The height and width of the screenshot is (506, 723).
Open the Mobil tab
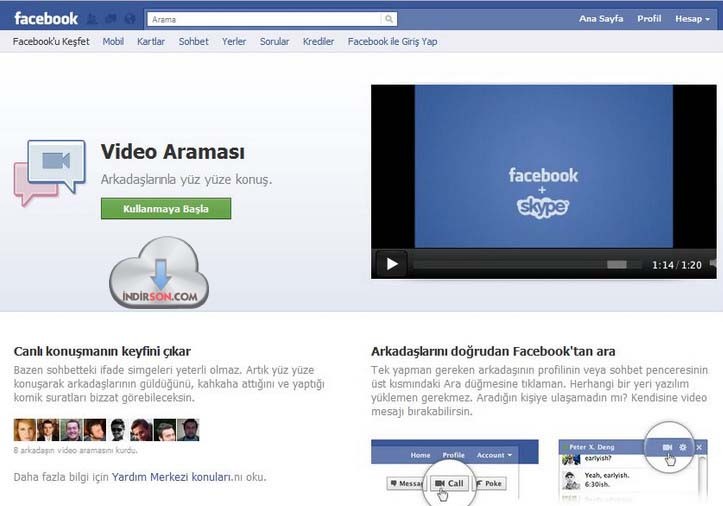click(113, 42)
